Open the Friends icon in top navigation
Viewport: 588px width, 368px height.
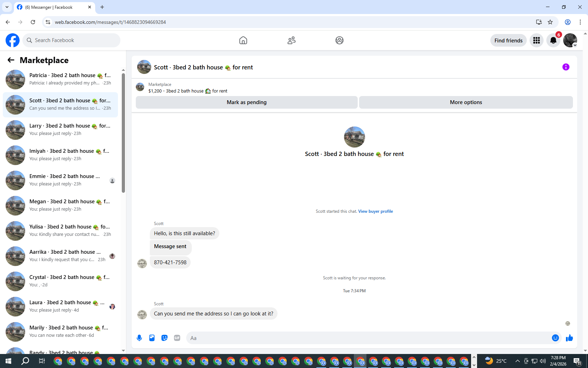click(292, 40)
